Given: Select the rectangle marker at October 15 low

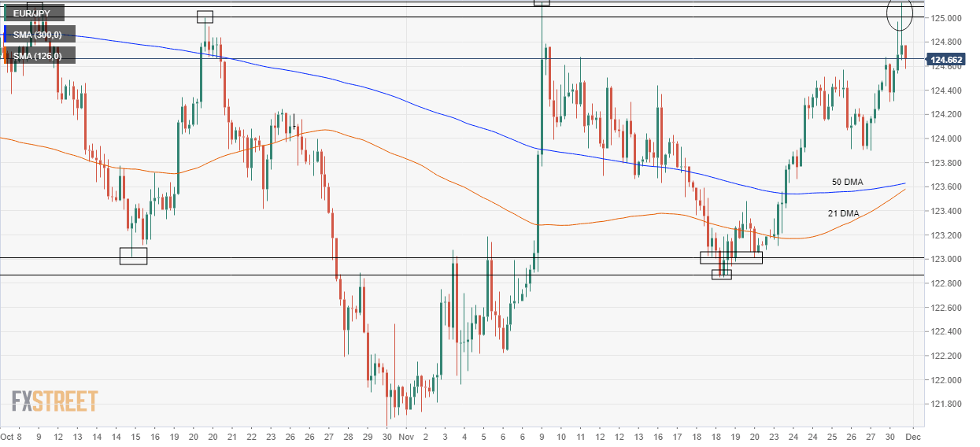Looking at the screenshot, I should 133,256.
